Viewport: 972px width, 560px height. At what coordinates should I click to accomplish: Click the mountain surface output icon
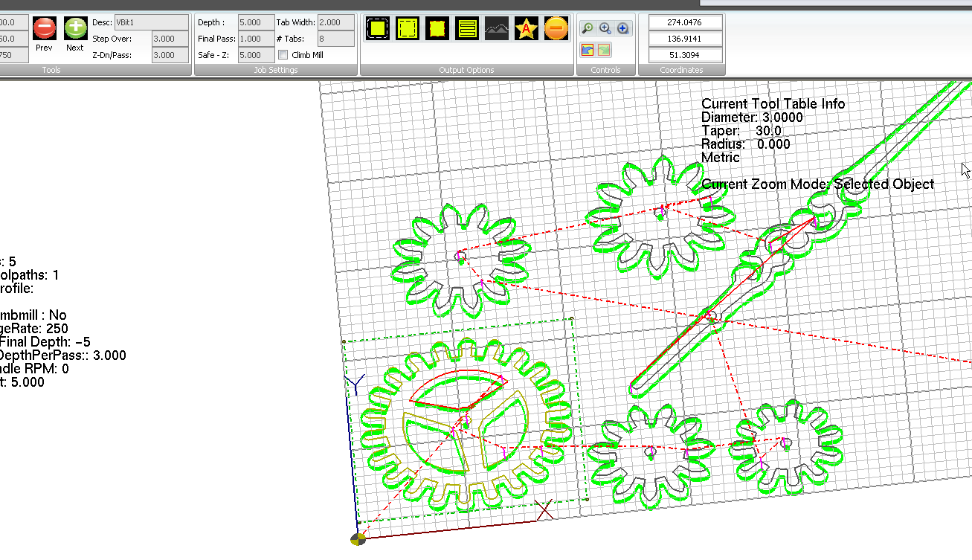pyautogui.click(x=497, y=29)
